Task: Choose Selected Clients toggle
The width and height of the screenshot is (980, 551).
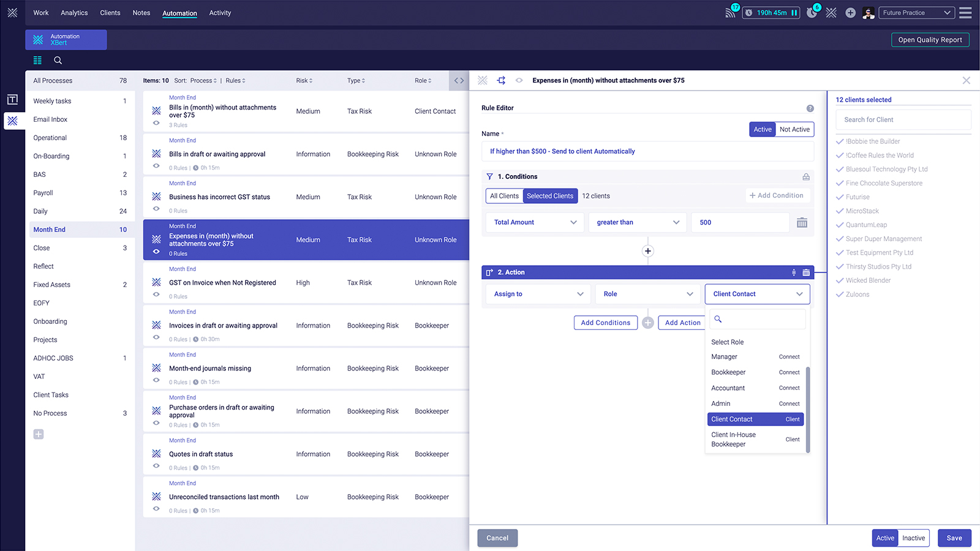Action: point(550,196)
